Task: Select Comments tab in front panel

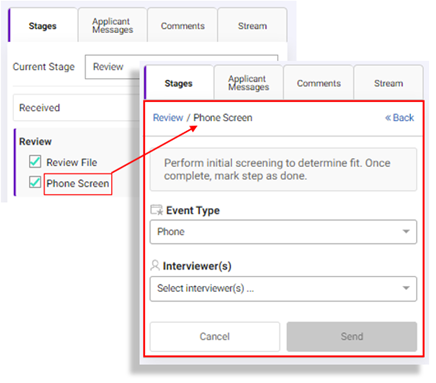Action: point(319,83)
